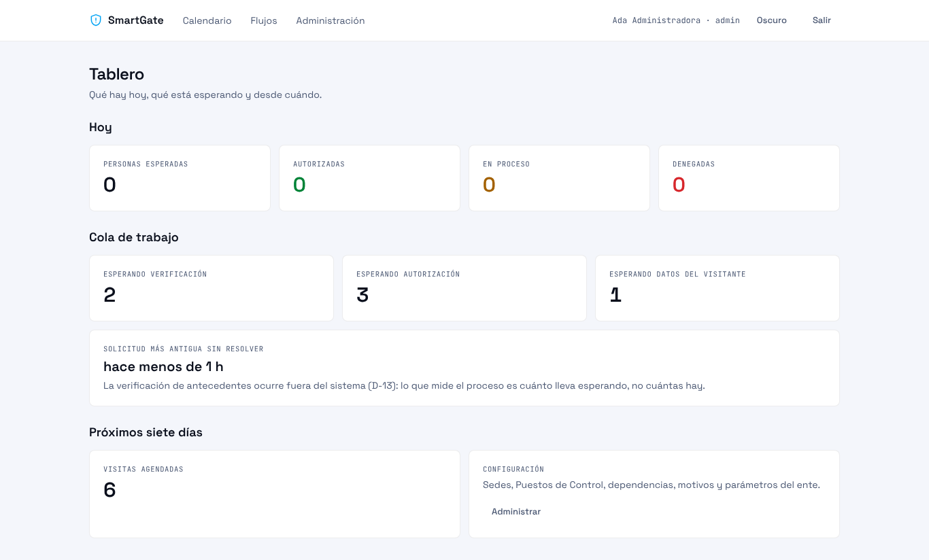The image size is (929, 560).
Task: Click the En Proceso count 0
Action: 489,185
